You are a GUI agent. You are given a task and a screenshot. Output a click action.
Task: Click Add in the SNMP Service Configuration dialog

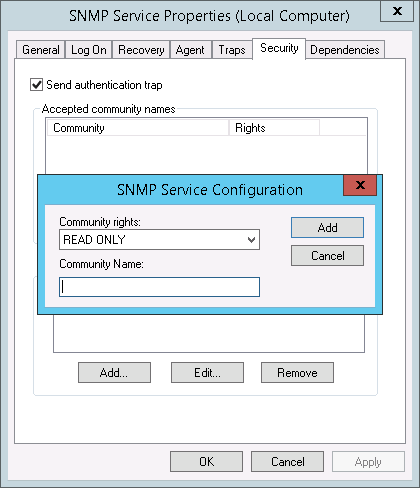pos(327,228)
